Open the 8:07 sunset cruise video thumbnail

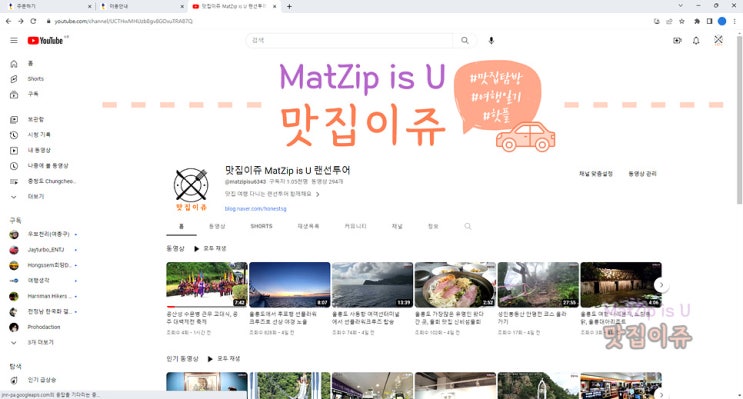290,284
